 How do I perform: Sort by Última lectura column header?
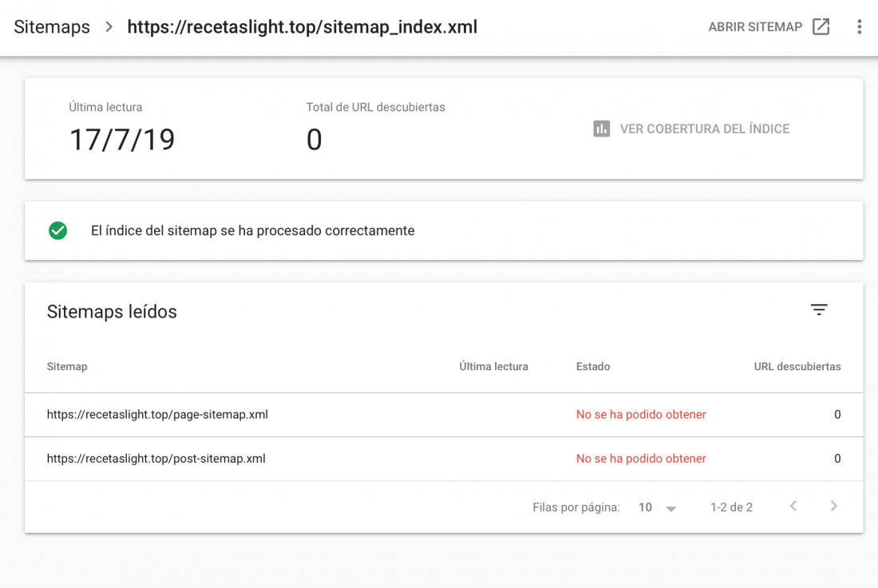tap(493, 366)
